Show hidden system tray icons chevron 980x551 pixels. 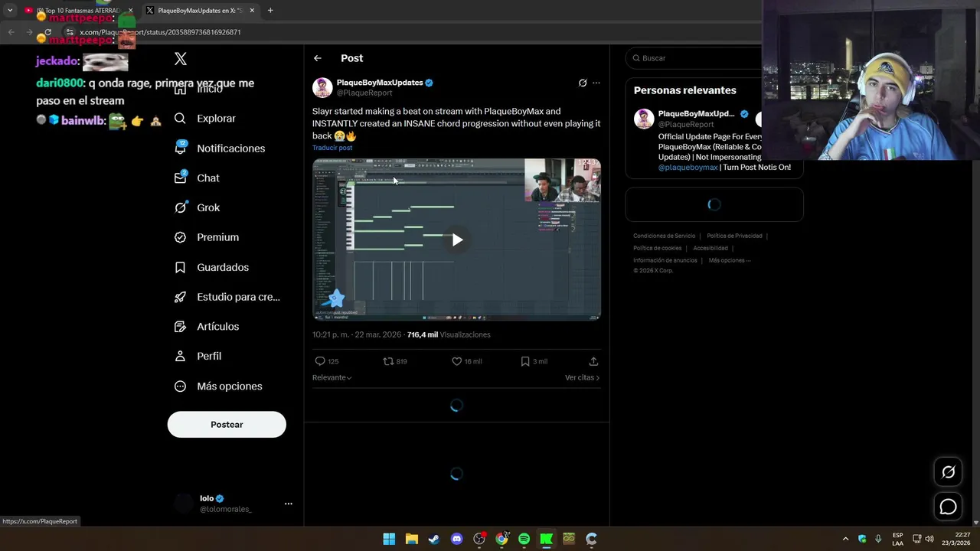[x=845, y=539]
